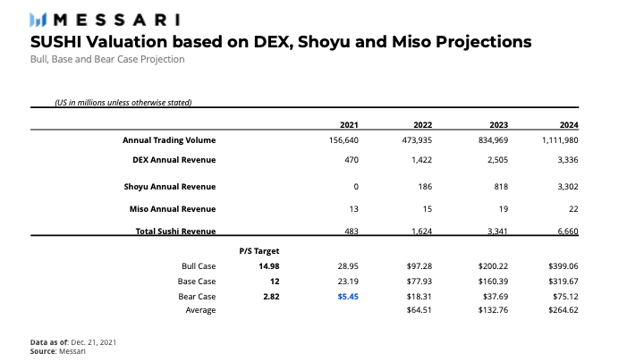Click the DEX revenue value 3,336
This screenshot has height=362, width=644.
[x=568, y=160]
